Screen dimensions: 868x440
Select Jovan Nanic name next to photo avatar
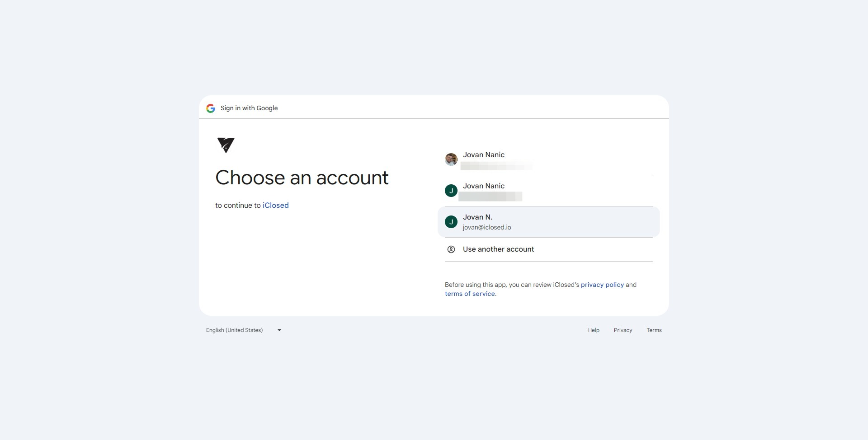click(x=484, y=155)
